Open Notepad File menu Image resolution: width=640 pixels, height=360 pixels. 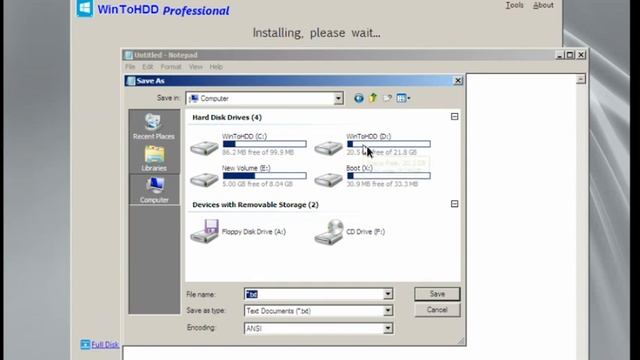[x=130, y=67]
